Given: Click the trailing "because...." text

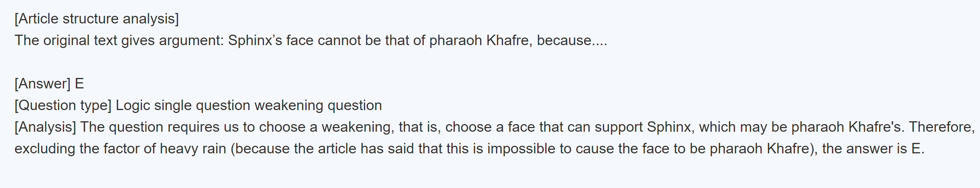Looking at the screenshot, I should (x=572, y=40).
